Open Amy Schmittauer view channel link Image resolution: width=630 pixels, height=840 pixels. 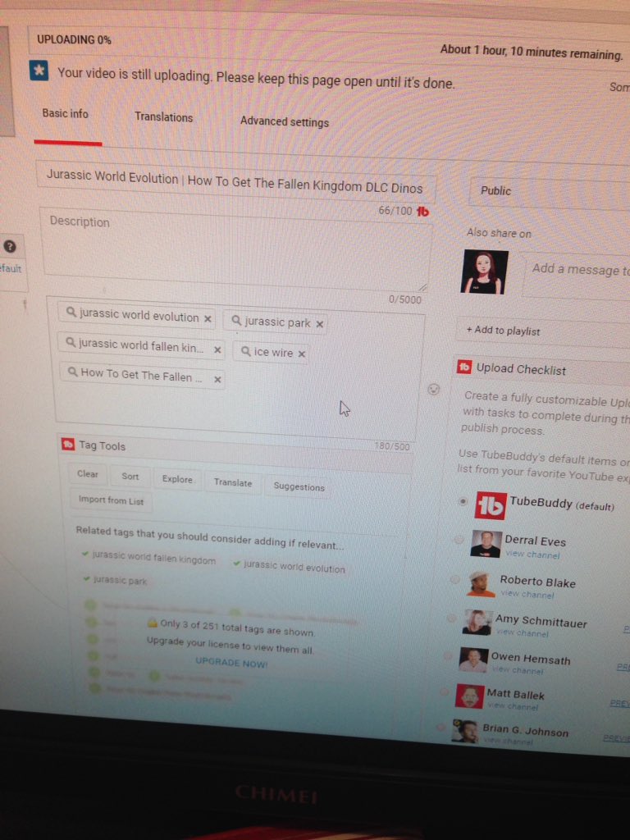522,632
